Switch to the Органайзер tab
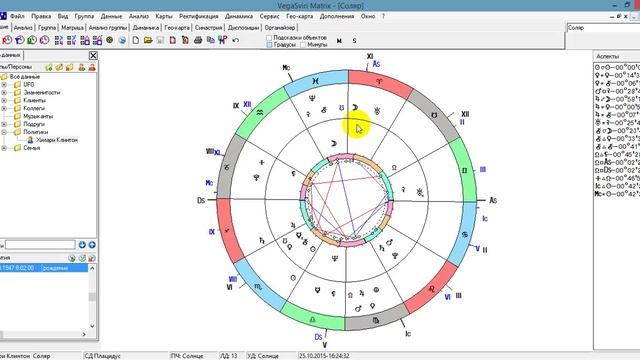 (280, 28)
